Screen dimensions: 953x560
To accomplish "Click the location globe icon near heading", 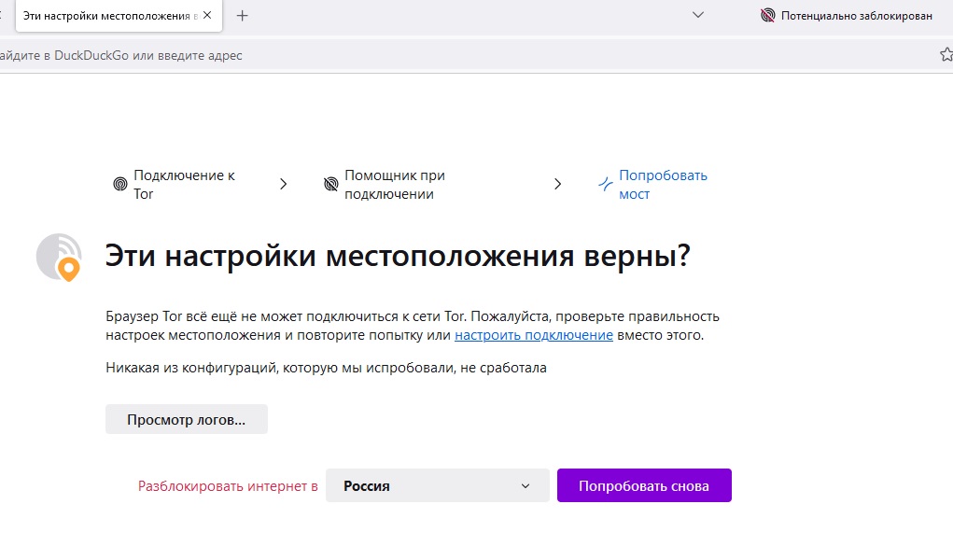I will (x=59, y=258).
